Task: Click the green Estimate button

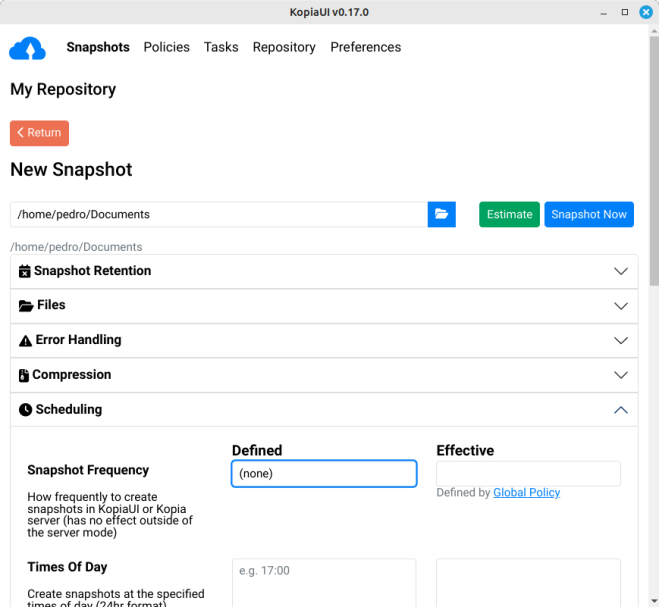Action: coord(509,214)
